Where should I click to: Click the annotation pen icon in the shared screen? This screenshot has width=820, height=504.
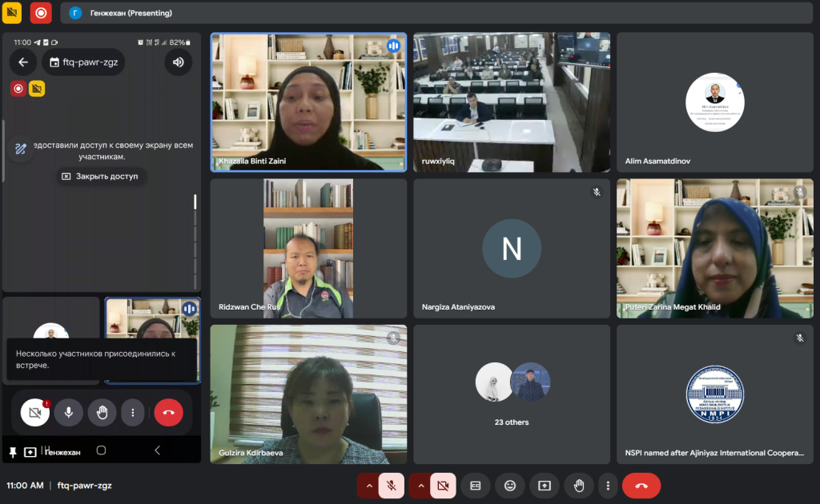point(20,149)
